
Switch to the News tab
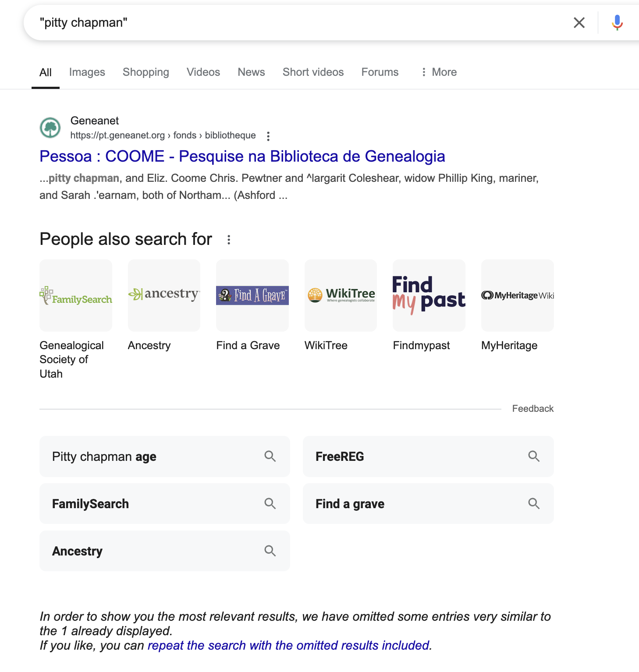(x=251, y=72)
